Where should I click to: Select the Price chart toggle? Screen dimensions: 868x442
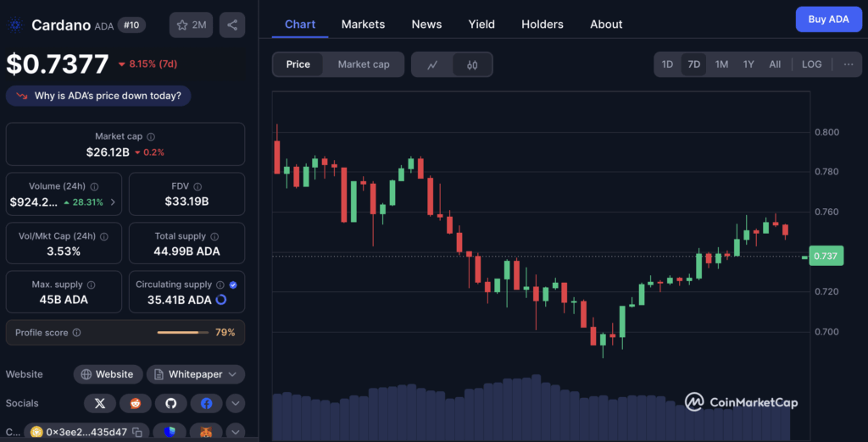pyautogui.click(x=298, y=64)
